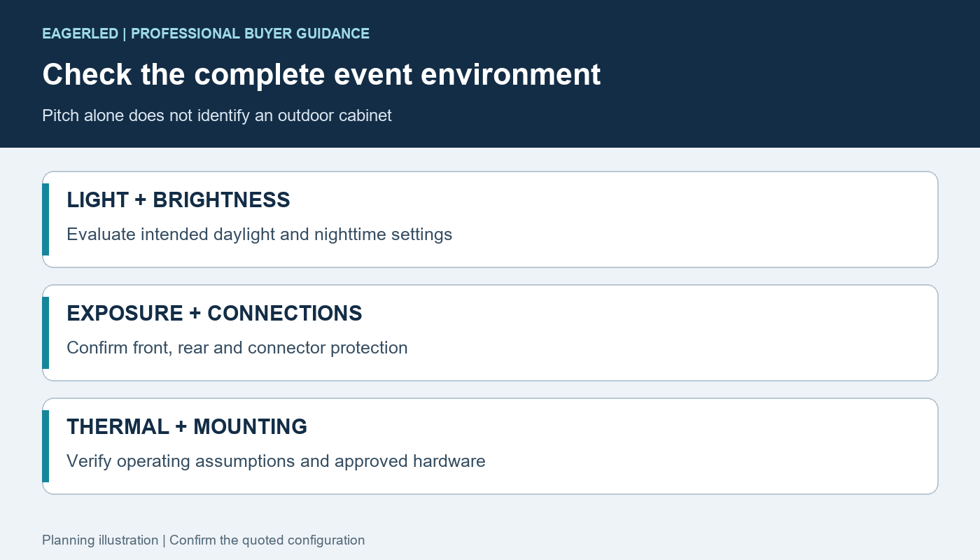Click the THERMAL + MOUNTING heading
Viewport: 980px width, 560px height.
187,427
